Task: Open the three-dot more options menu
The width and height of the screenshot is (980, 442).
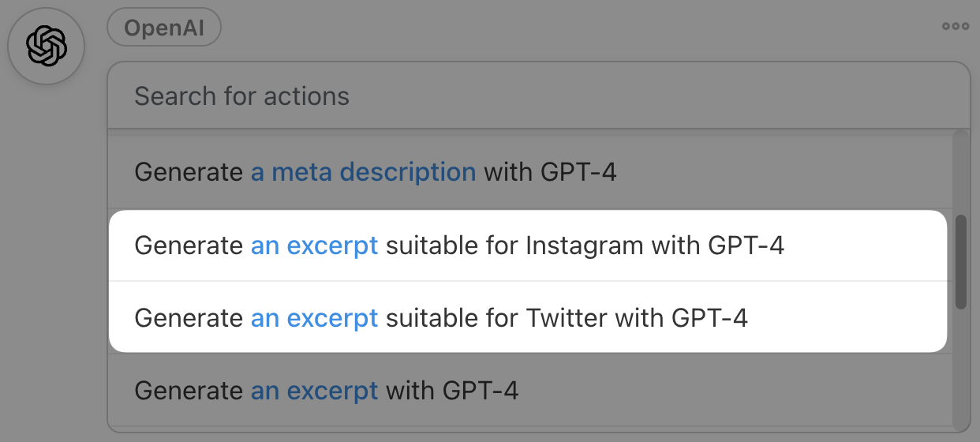Action: (x=955, y=26)
